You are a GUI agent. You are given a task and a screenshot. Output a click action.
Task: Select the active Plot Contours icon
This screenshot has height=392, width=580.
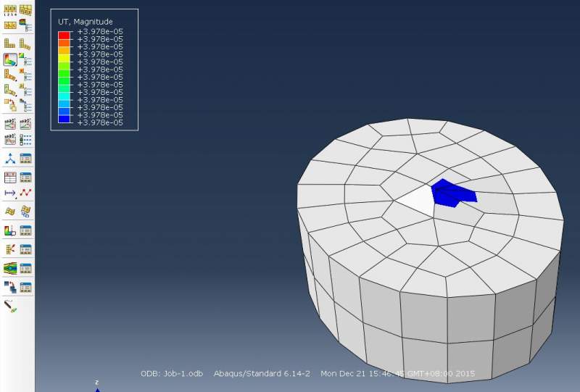tap(10, 59)
